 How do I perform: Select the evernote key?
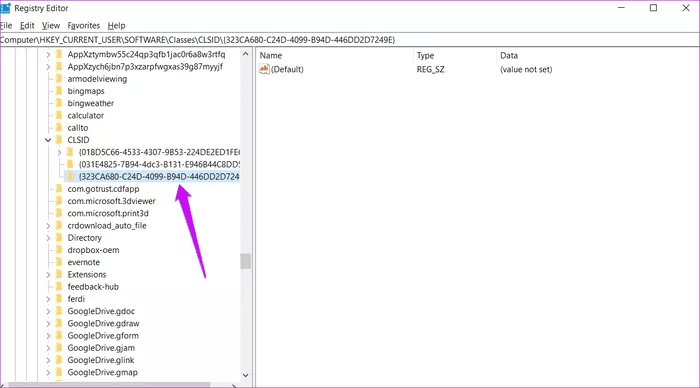pos(83,262)
